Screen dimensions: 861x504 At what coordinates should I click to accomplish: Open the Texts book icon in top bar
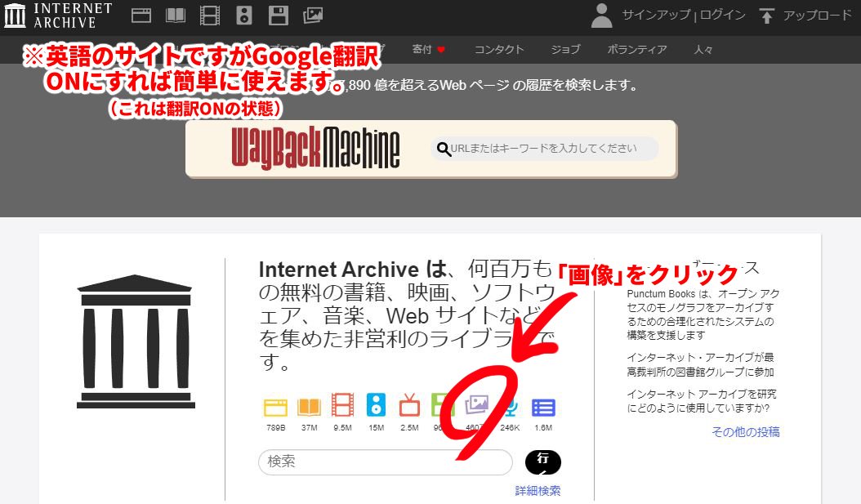coord(176,16)
